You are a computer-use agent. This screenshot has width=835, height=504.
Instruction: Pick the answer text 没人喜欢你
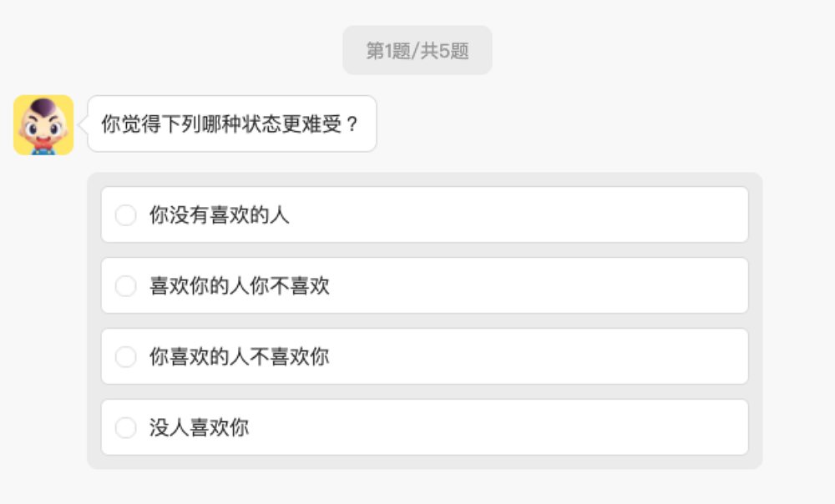tap(200, 428)
